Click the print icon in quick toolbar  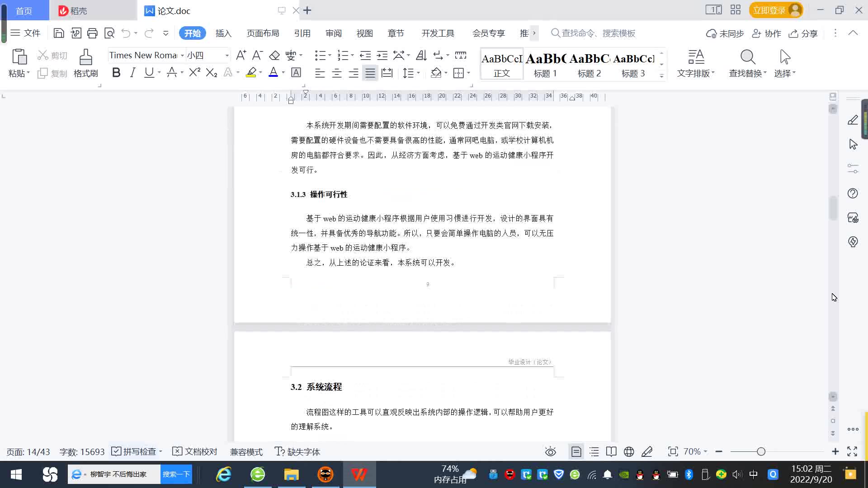pos(92,33)
